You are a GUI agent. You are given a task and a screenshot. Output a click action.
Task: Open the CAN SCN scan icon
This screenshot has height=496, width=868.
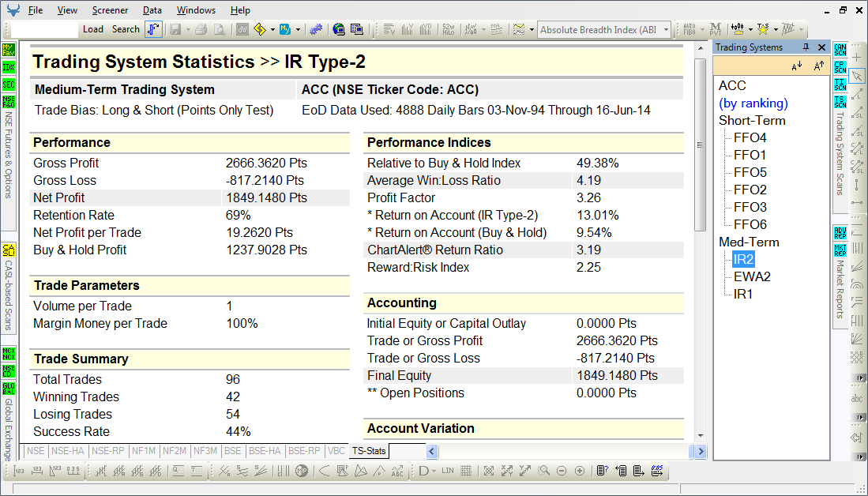click(840, 50)
